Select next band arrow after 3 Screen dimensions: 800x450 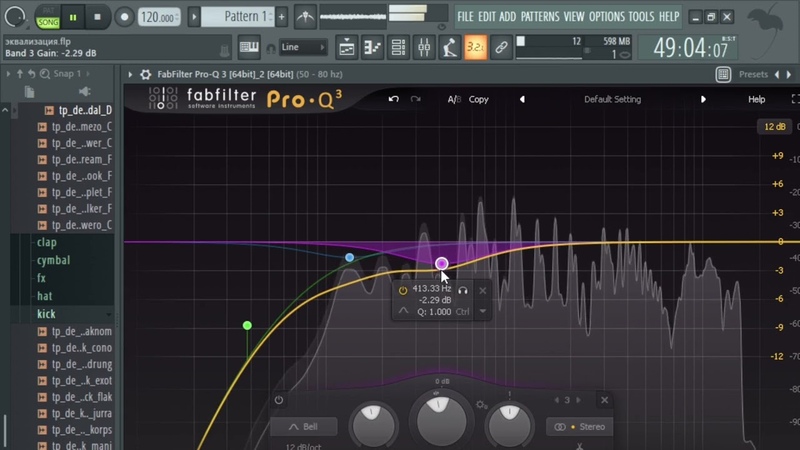[579, 400]
